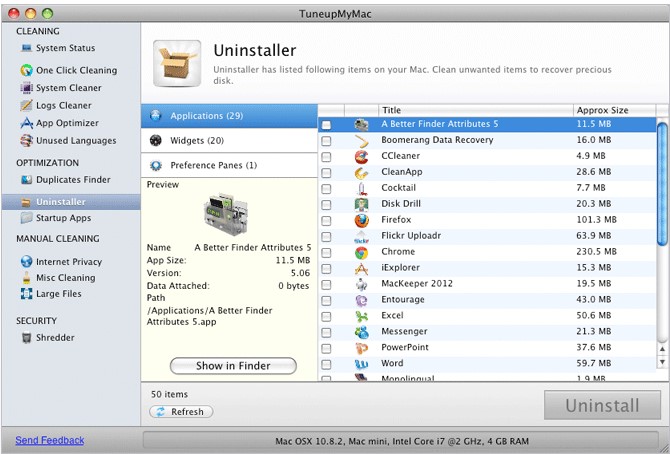Click the system info status bar text
Viewport: 670px width, 454px height.
click(402, 441)
